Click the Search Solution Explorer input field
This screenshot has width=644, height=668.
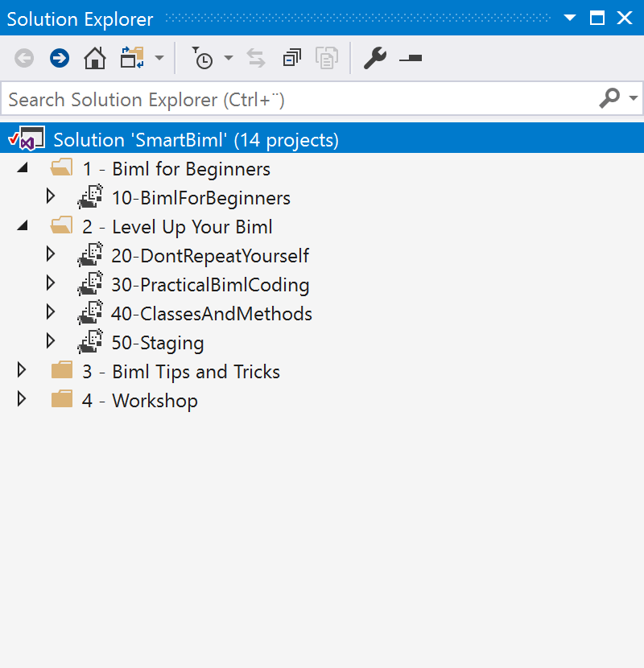(298, 100)
